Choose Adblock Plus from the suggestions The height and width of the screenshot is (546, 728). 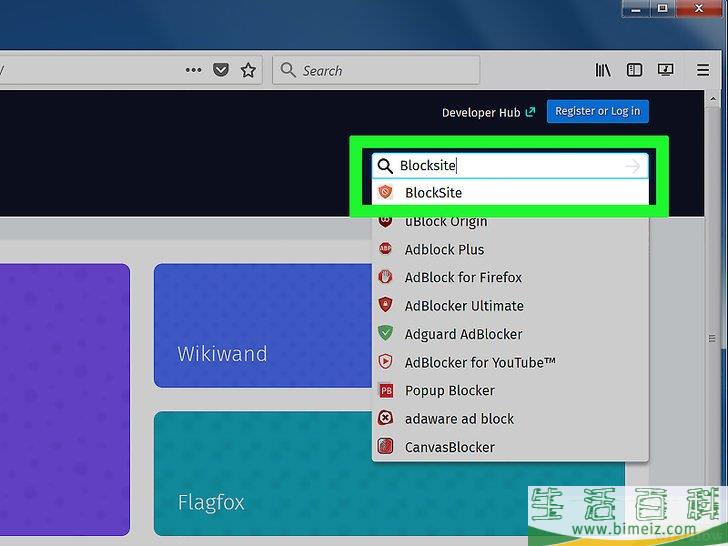pyautogui.click(x=510, y=249)
